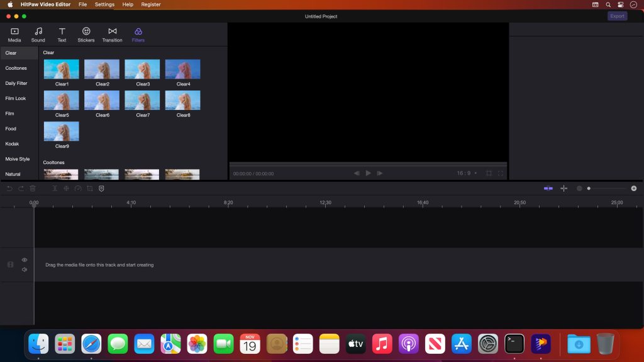The width and height of the screenshot is (644, 362).
Task: Open the Text panel
Action: click(62, 33)
